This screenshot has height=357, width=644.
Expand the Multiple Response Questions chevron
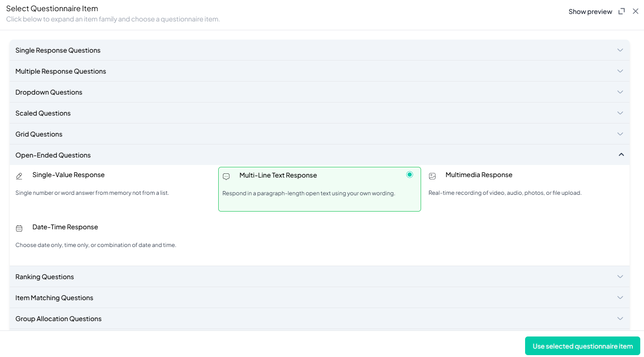click(620, 71)
